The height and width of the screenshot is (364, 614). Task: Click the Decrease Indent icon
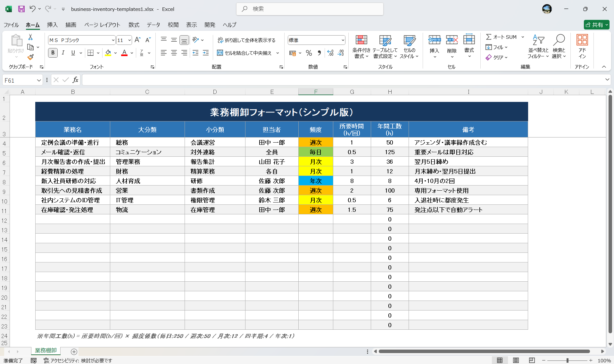point(195,53)
